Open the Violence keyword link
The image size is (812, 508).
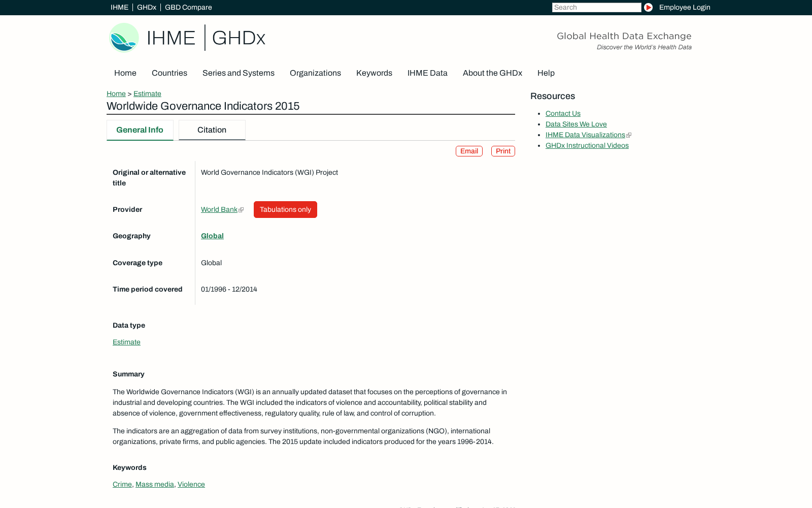tap(191, 485)
